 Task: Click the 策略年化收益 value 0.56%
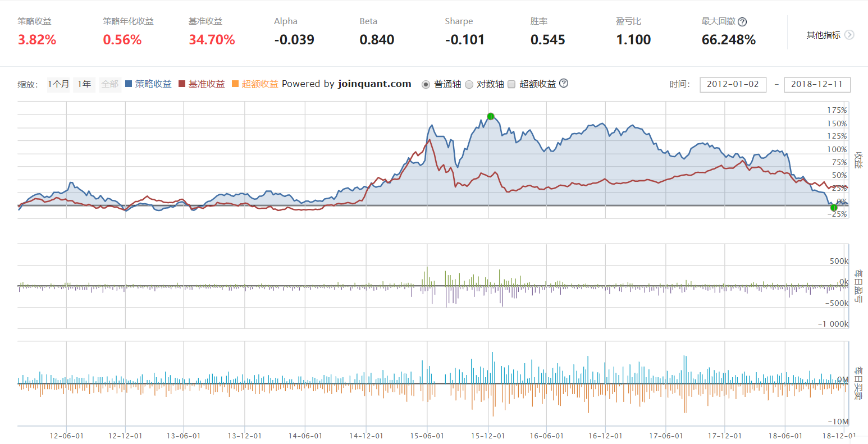click(x=122, y=40)
